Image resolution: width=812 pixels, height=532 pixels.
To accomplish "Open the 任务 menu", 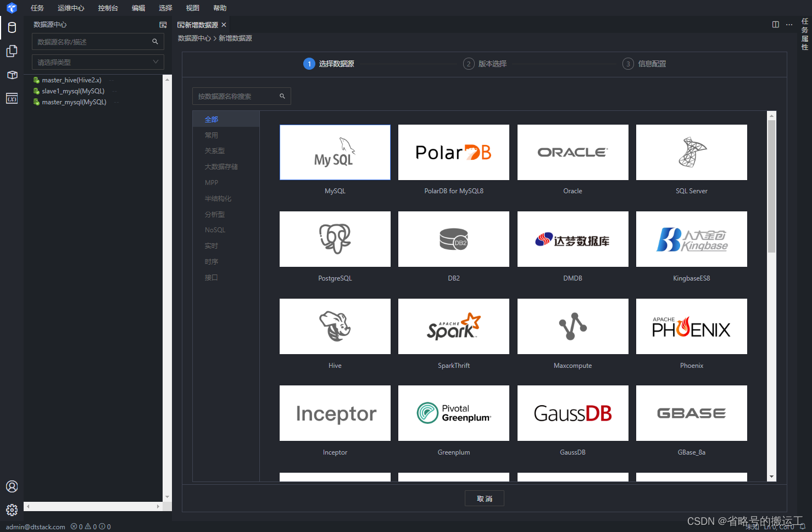I will [x=37, y=8].
